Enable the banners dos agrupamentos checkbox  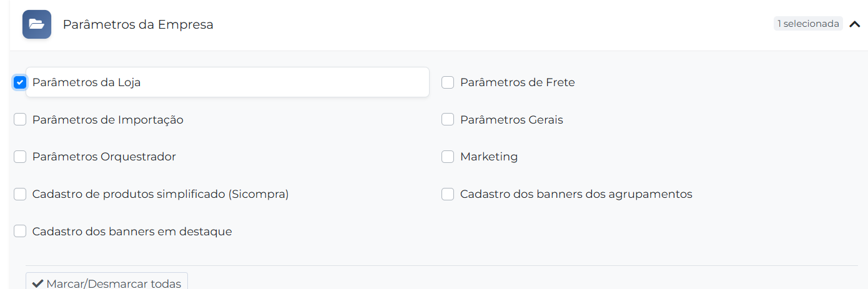coord(448,194)
